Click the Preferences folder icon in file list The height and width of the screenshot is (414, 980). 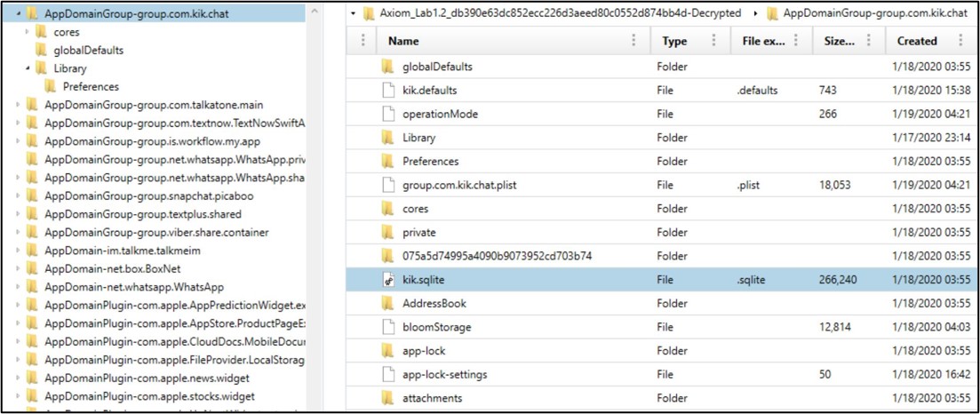tap(388, 162)
